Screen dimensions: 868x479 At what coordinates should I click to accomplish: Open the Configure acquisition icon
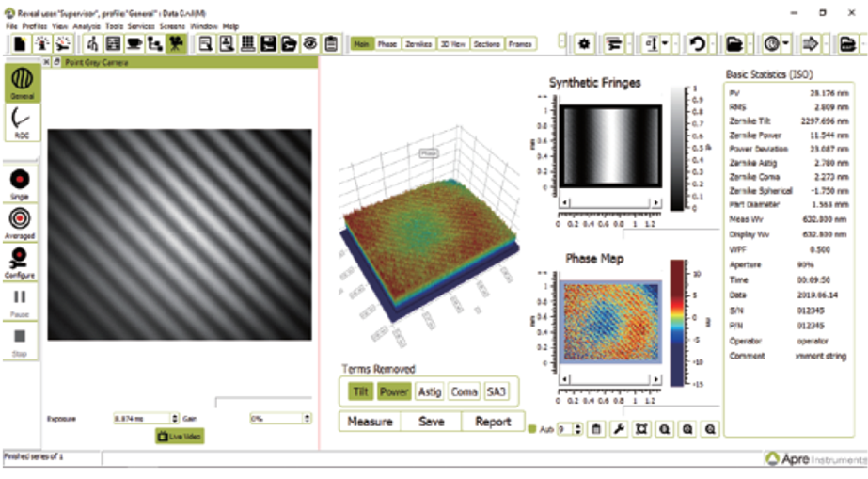pos(21,261)
